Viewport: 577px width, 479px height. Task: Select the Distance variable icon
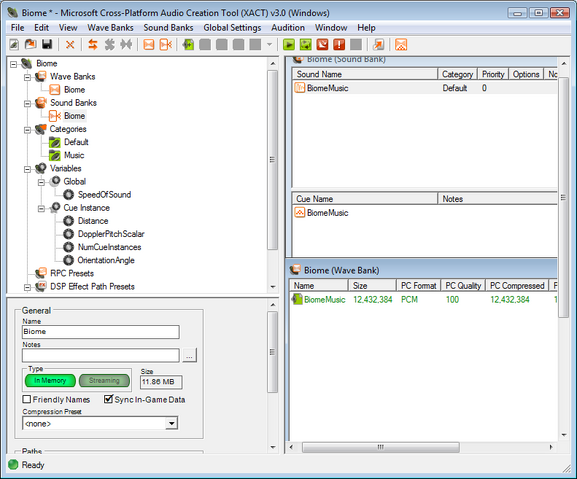[x=68, y=221]
